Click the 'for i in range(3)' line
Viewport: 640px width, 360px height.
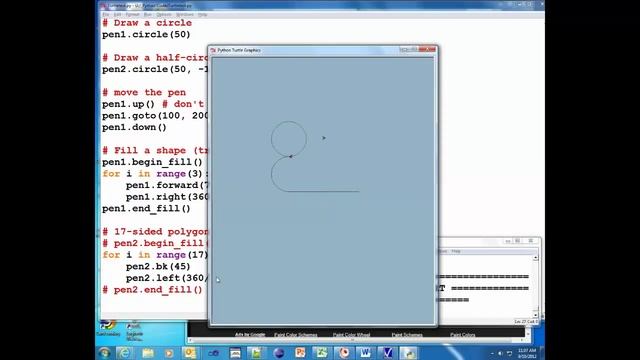point(155,174)
